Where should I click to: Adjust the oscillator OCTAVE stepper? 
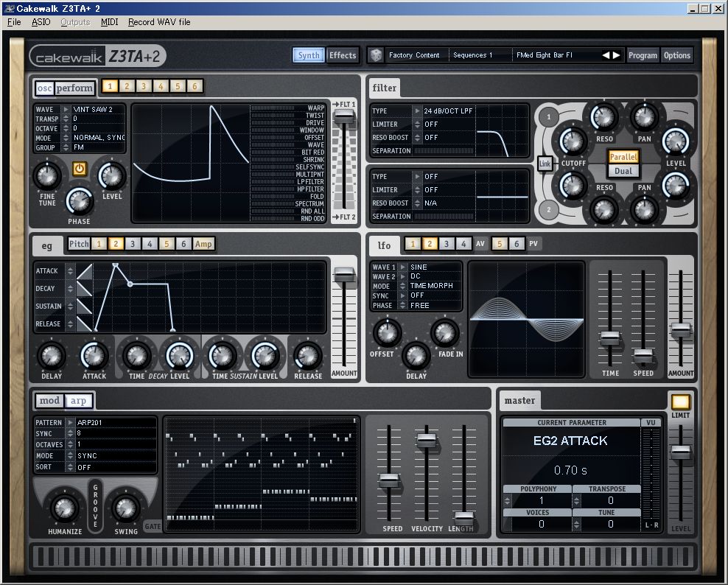point(66,129)
